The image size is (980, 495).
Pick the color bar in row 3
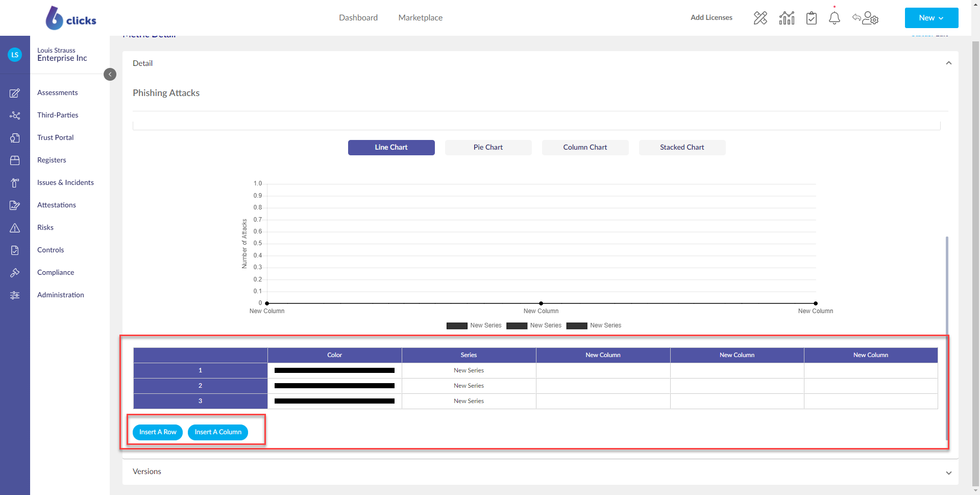click(x=334, y=401)
